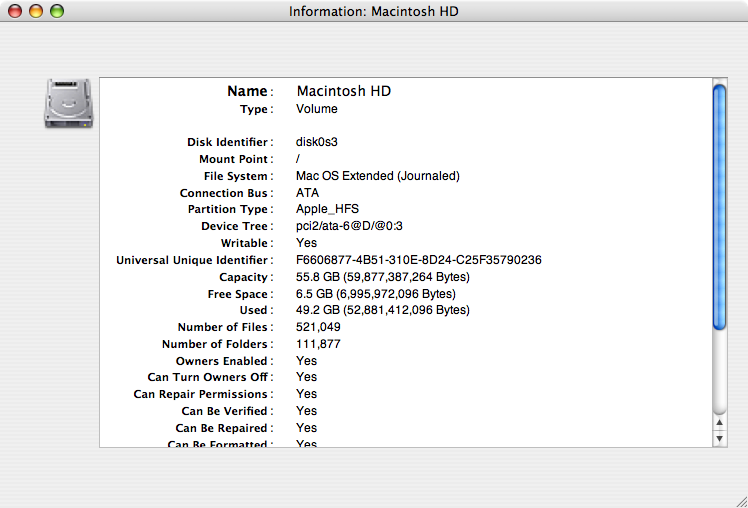The image size is (748, 508).
Task: Click the 'Owners Enabled :' label
Action: (x=225, y=361)
